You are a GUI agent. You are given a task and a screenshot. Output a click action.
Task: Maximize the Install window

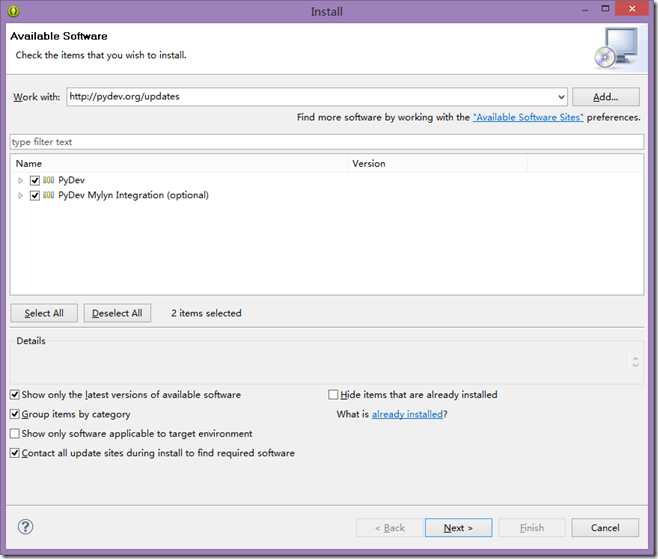(605, 8)
